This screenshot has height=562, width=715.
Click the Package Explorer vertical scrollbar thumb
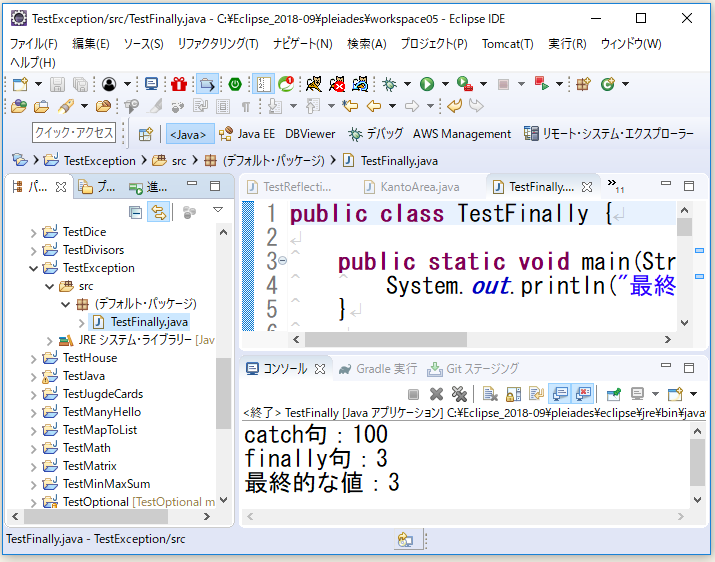click(223, 393)
